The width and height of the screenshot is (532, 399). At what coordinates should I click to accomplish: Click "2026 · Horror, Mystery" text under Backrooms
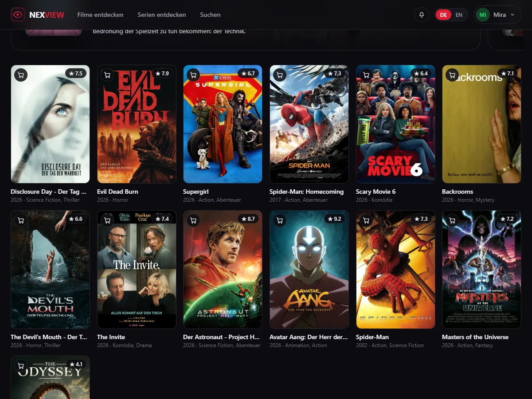coord(468,200)
